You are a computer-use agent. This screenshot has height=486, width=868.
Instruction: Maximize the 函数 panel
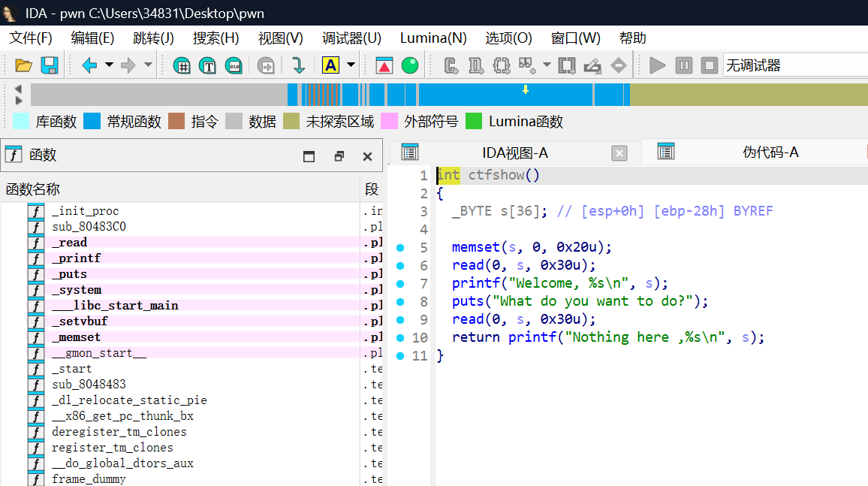coord(309,156)
